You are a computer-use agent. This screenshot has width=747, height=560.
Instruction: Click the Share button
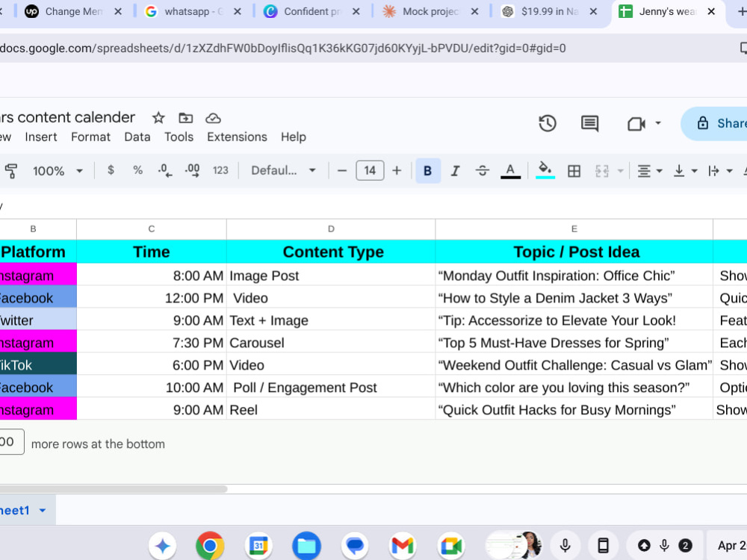click(714, 123)
